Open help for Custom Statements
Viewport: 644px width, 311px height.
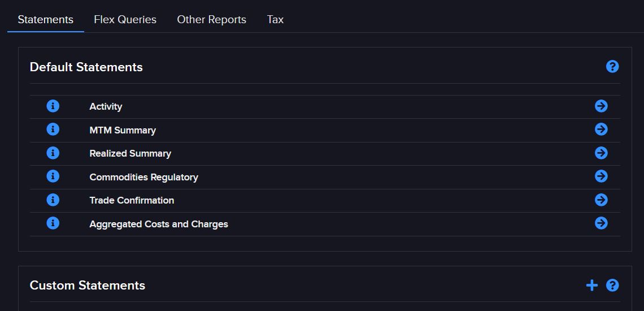coord(612,286)
